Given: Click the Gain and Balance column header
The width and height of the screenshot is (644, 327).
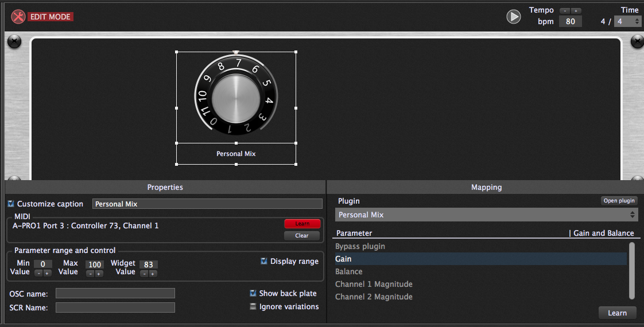Looking at the screenshot, I should [x=603, y=233].
